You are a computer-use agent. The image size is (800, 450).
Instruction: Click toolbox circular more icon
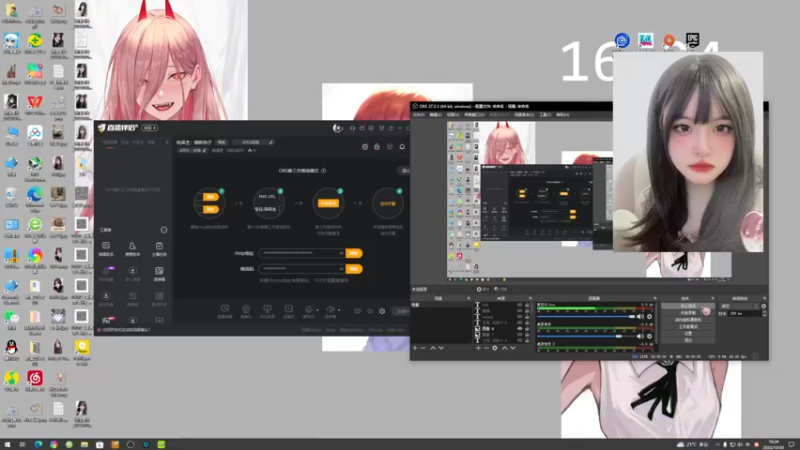[164, 230]
